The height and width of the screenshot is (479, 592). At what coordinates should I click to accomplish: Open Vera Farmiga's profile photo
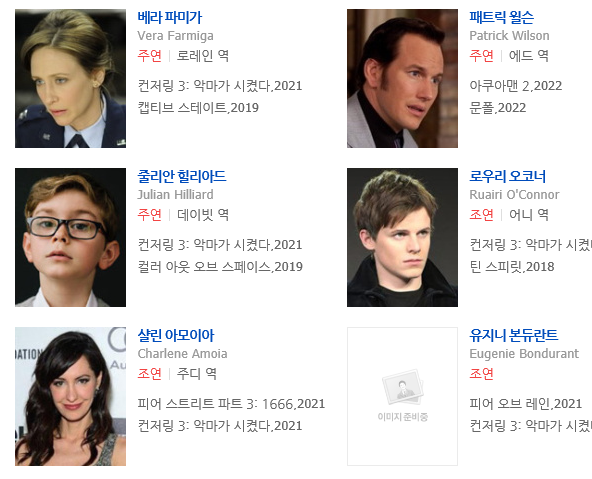click(70, 79)
